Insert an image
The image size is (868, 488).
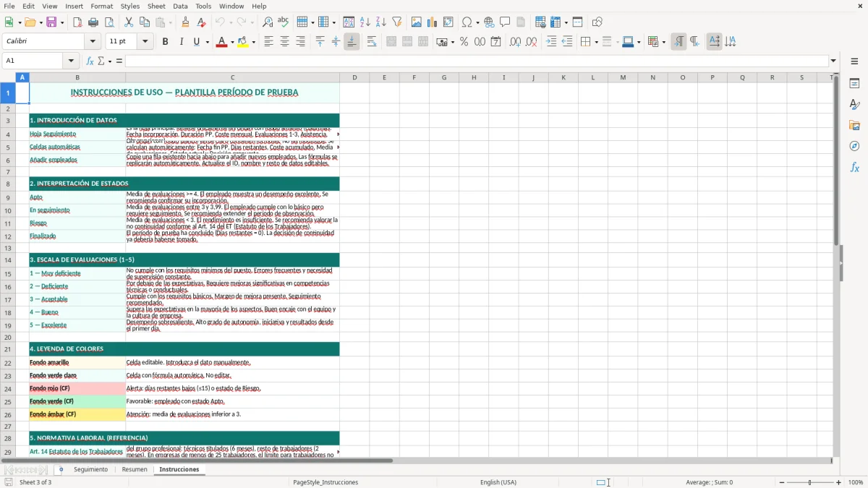(417, 22)
